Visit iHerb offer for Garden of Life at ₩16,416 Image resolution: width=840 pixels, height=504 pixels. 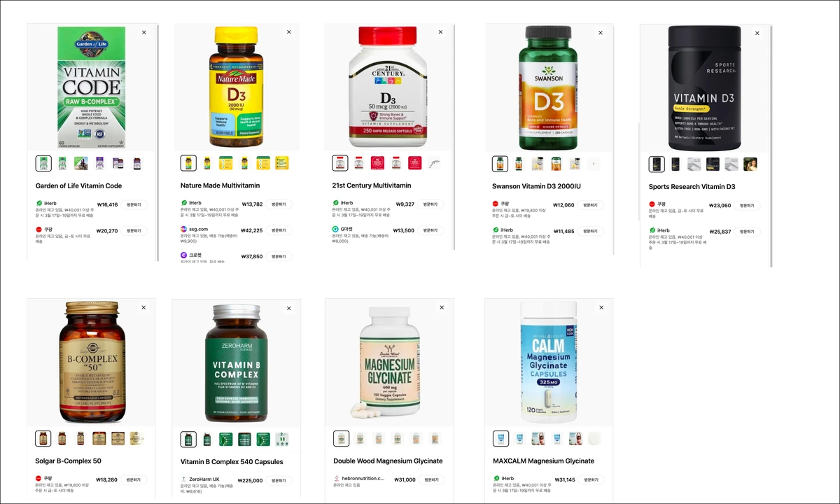pos(134,204)
